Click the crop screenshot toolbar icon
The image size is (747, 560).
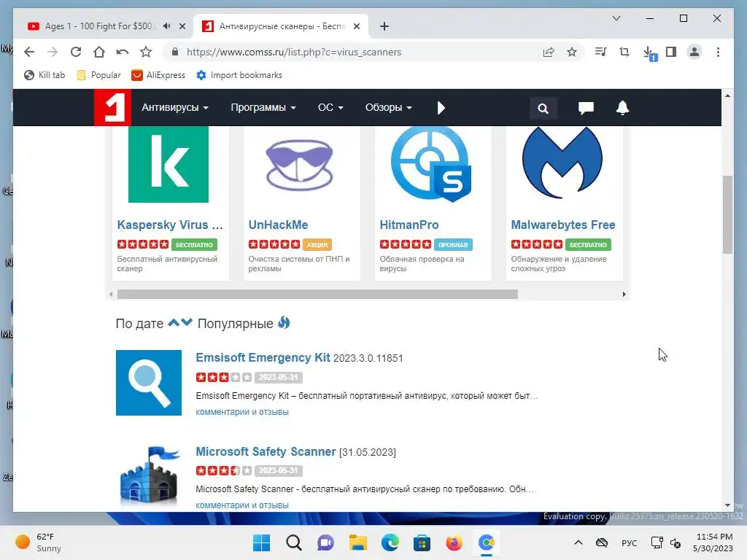[x=624, y=52]
